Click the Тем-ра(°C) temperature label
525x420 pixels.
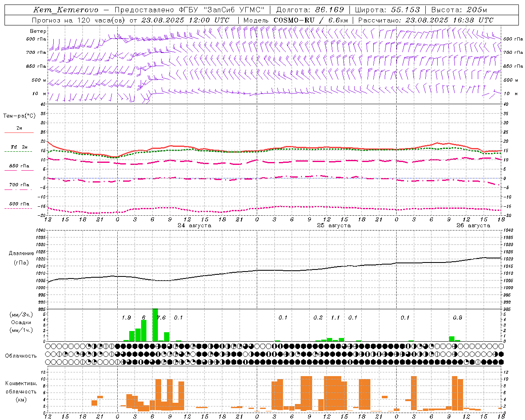(19, 116)
